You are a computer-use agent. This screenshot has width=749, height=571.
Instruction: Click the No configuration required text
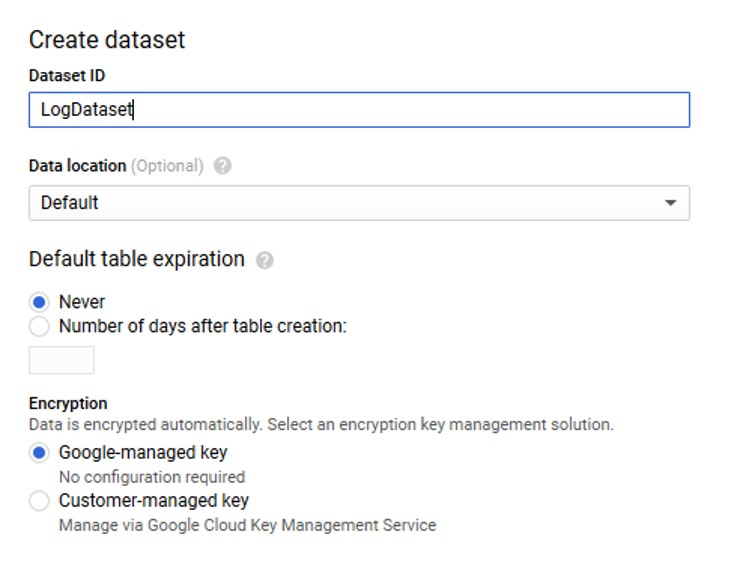(x=152, y=477)
